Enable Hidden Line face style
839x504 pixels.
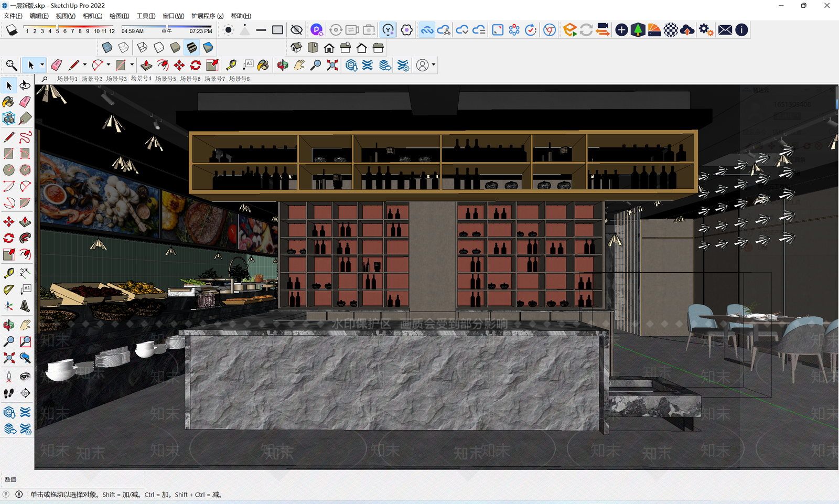click(158, 48)
